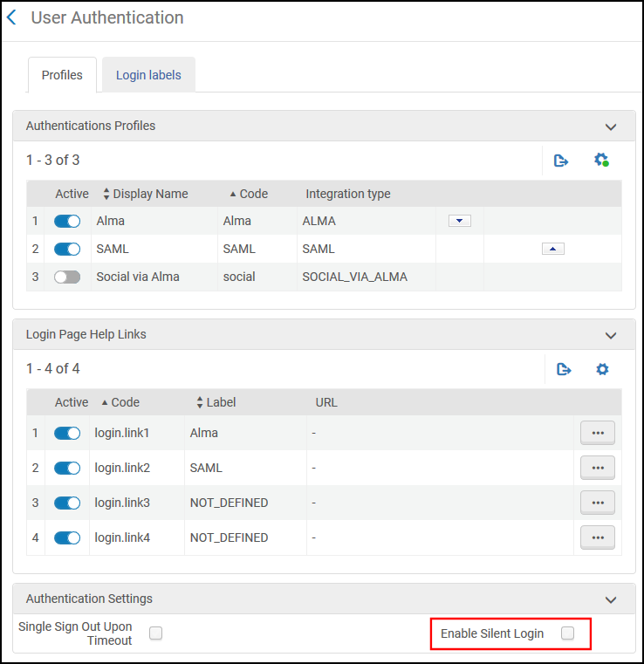Disable the Alma authentication profile toggle
Image resolution: width=644 pixels, height=664 pixels.
point(67,222)
